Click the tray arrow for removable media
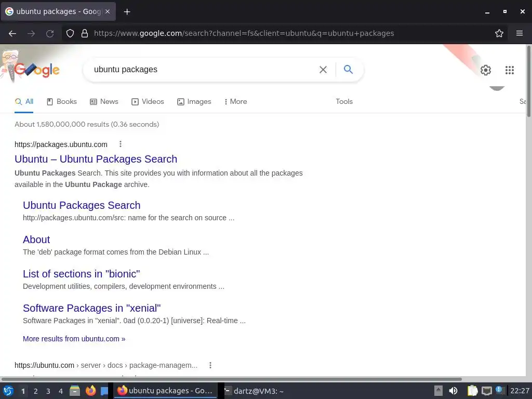 tap(438, 391)
